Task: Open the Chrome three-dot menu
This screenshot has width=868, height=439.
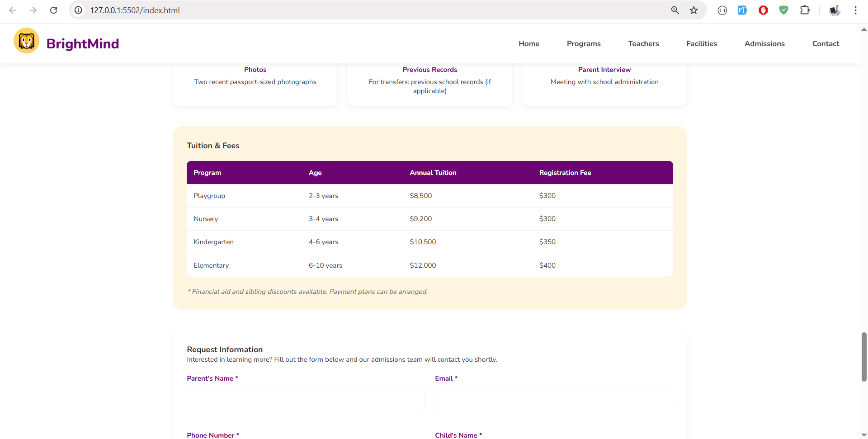Action: pyautogui.click(x=855, y=10)
